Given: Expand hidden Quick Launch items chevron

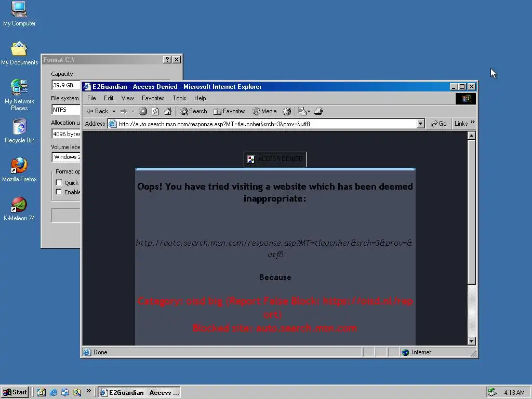Looking at the screenshot, I should coord(88,391).
